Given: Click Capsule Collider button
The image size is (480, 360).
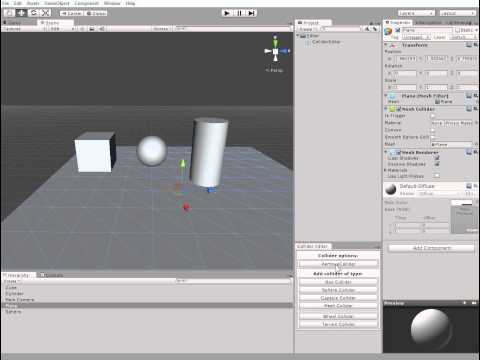Looking at the screenshot, I should click(338, 298).
